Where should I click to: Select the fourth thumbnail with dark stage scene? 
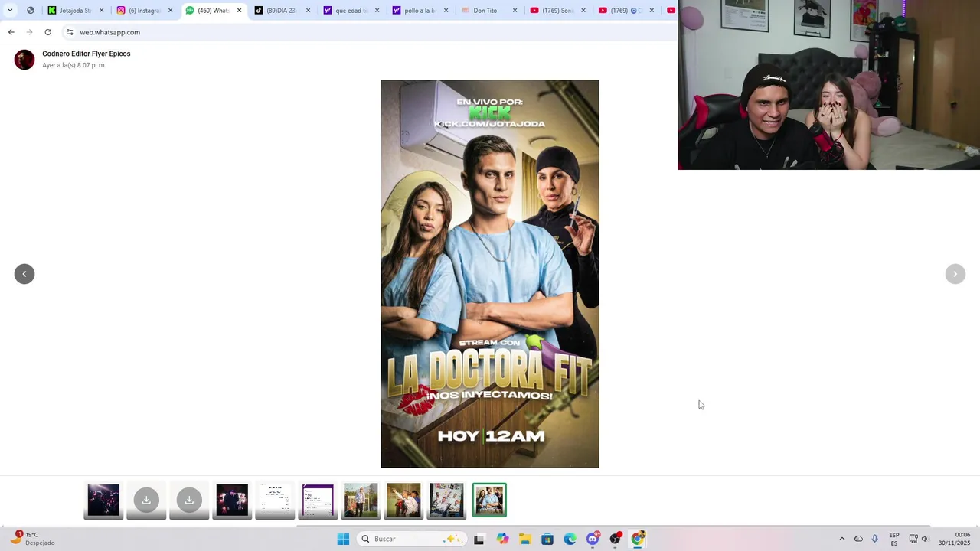coord(232,500)
